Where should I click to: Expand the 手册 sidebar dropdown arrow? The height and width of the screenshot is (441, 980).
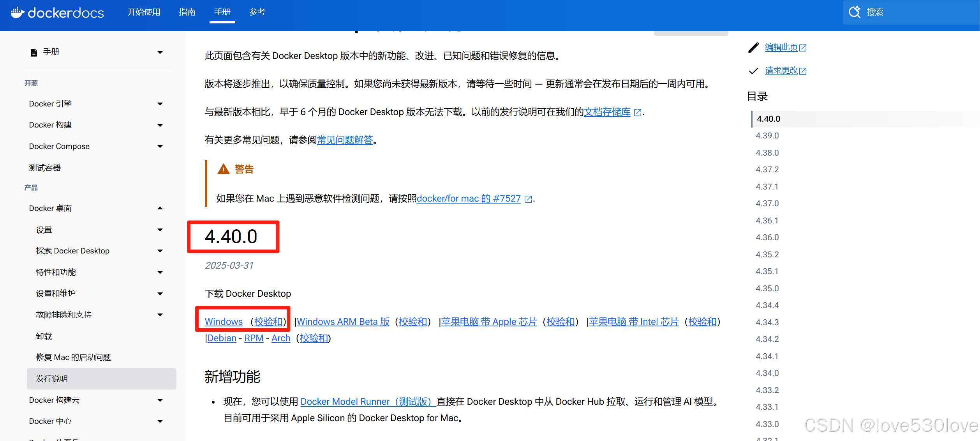(160, 52)
